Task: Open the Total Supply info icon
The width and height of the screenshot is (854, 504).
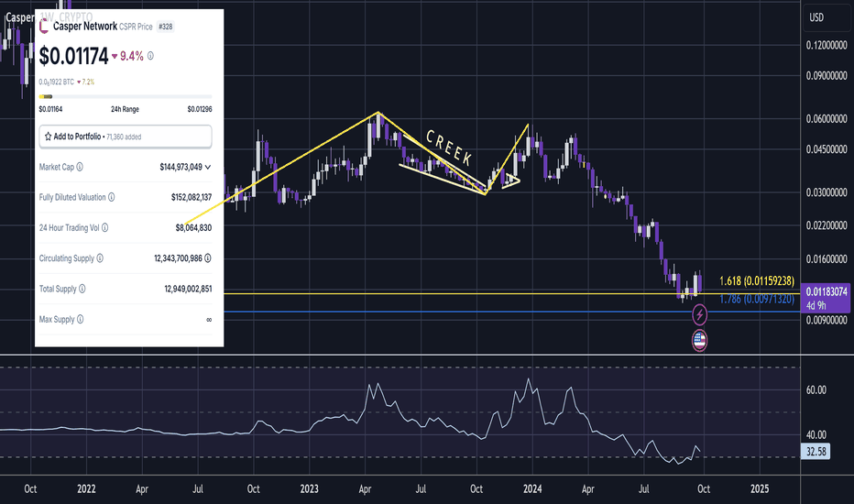Action: pyautogui.click(x=82, y=289)
